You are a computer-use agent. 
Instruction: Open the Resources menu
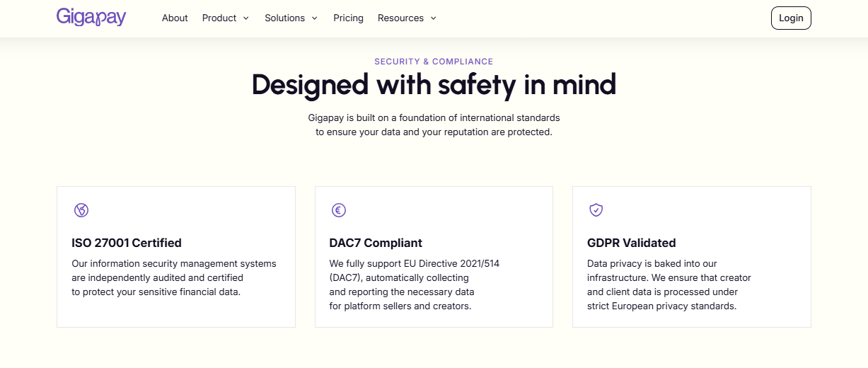(407, 18)
